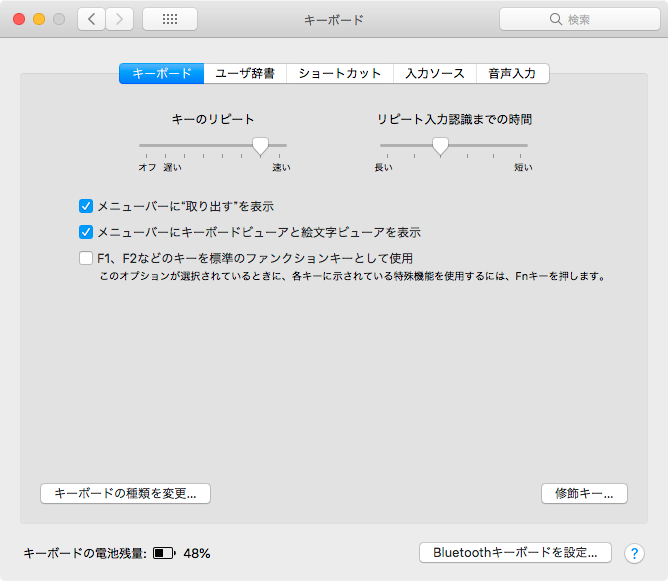Click the back navigation arrow
Viewport: 668px width, 581px height.
(91, 19)
